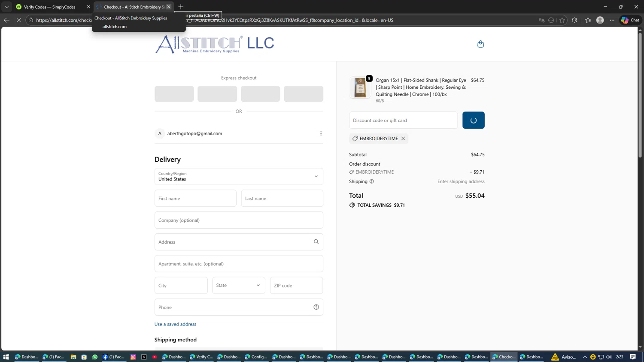Click Use a saved address link
Viewport: 644px width, 362px height.
pos(175,324)
